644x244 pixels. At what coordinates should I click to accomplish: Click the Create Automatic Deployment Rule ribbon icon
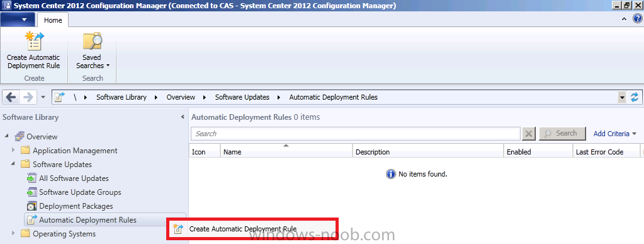[33, 41]
